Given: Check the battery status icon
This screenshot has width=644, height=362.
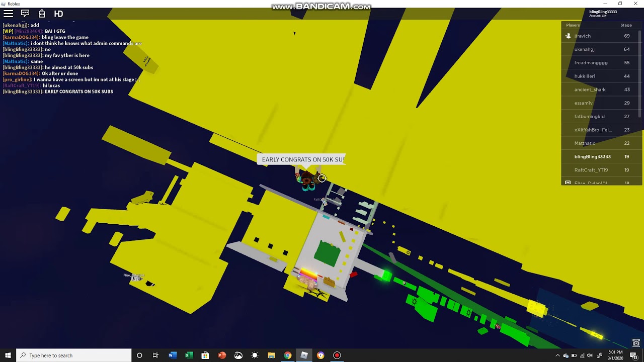Looking at the screenshot, I should pos(574,355).
